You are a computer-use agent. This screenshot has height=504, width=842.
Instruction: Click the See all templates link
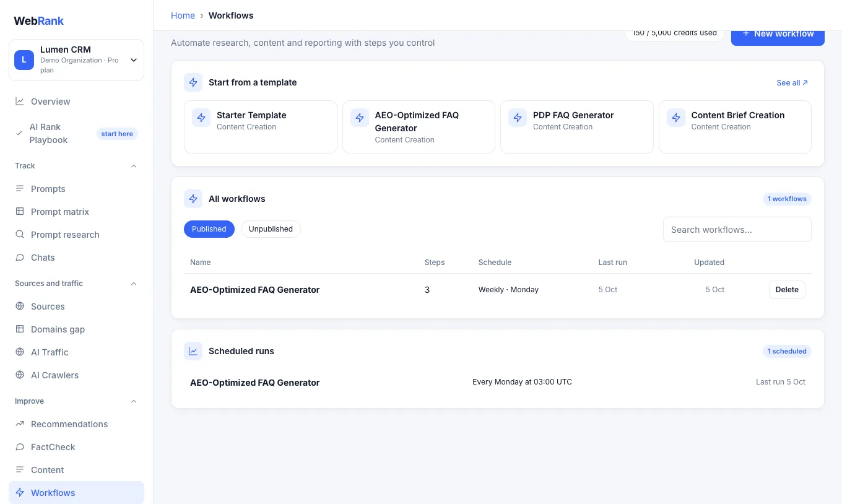792,82
